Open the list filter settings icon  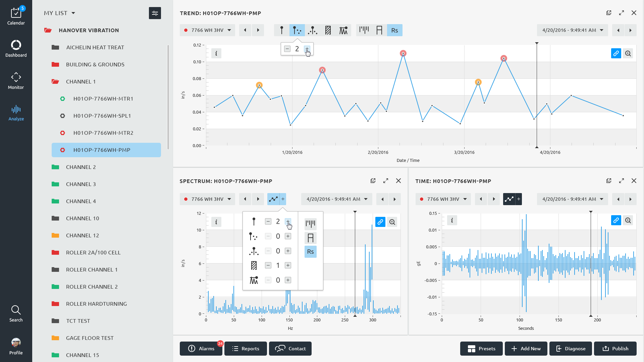pyautogui.click(x=155, y=13)
